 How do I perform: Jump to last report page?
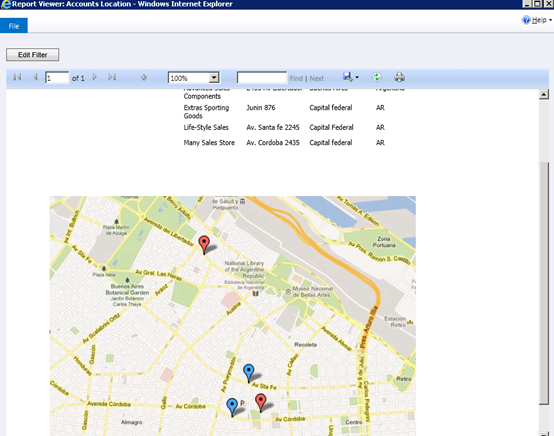[x=112, y=77]
